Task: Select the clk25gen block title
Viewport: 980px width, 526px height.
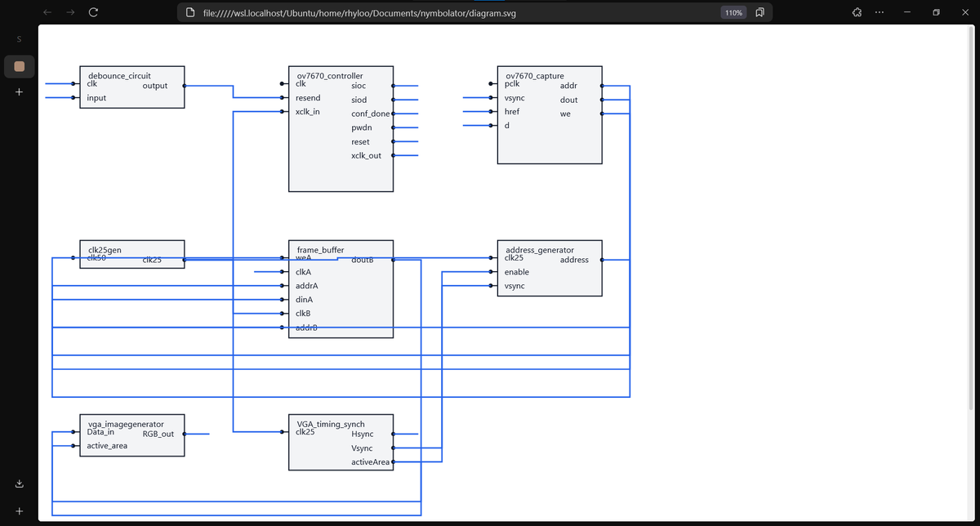Action: [x=105, y=250]
